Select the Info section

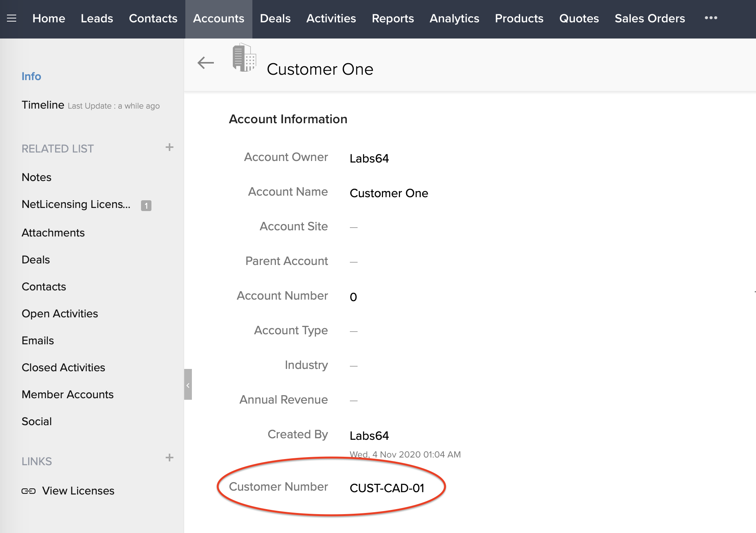click(x=31, y=76)
